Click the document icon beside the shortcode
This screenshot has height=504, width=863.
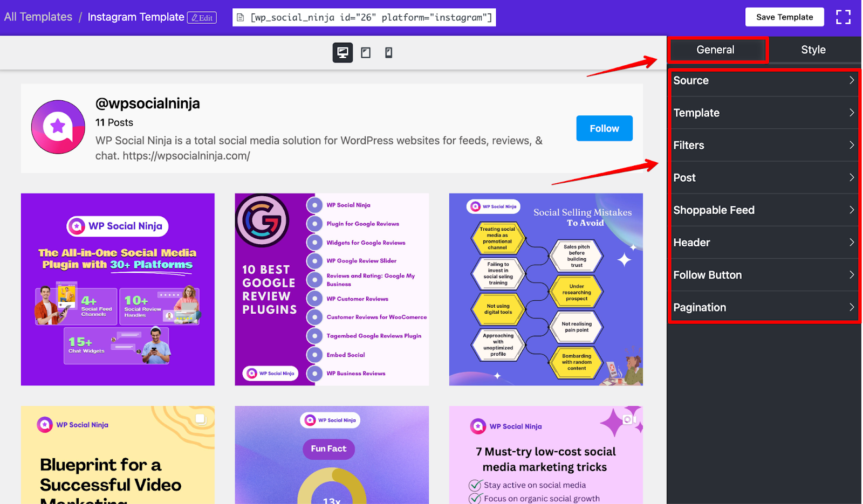click(x=241, y=18)
